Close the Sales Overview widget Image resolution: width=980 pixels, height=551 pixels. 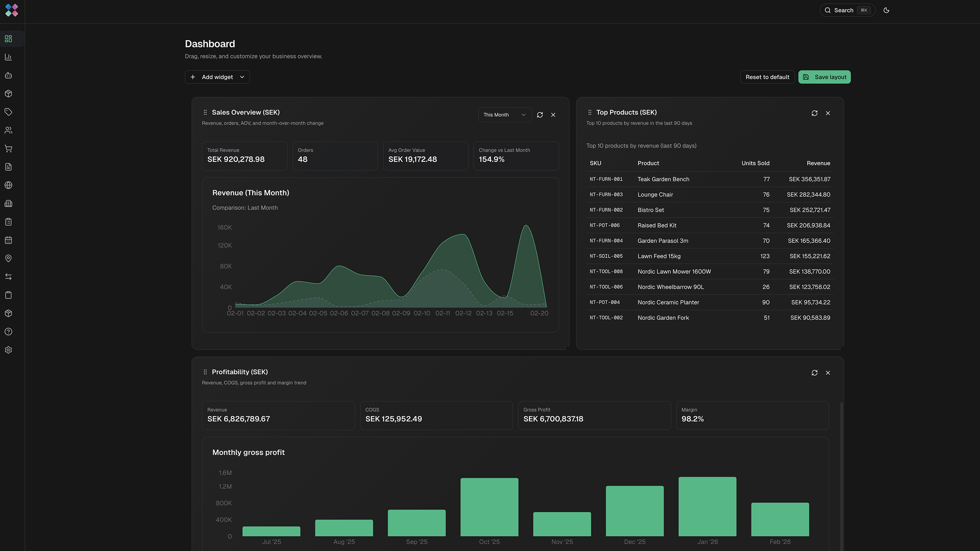(x=553, y=114)
